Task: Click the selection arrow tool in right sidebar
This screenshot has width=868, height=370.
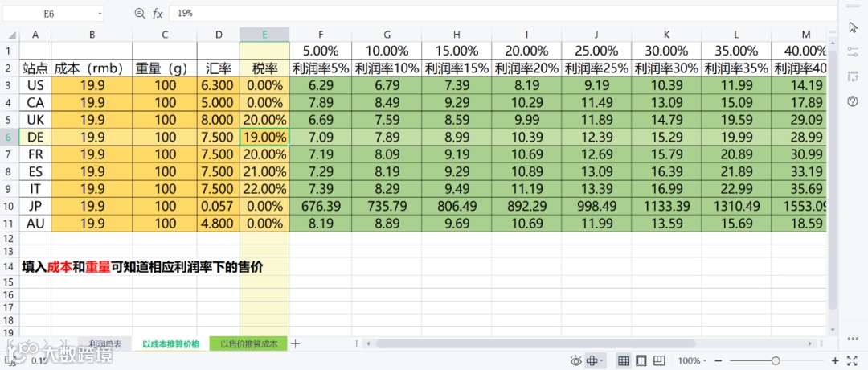Action: click(853, 27)
